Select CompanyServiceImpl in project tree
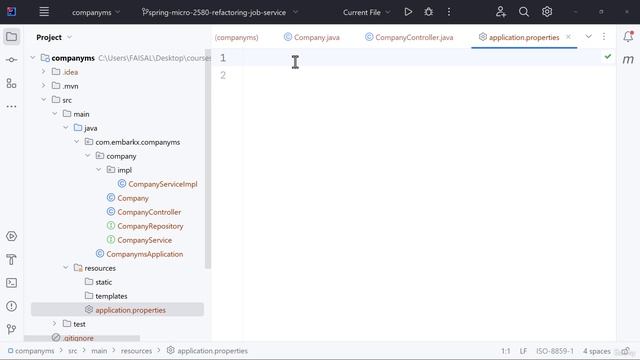Screen dimensions: 640x360 163,184
